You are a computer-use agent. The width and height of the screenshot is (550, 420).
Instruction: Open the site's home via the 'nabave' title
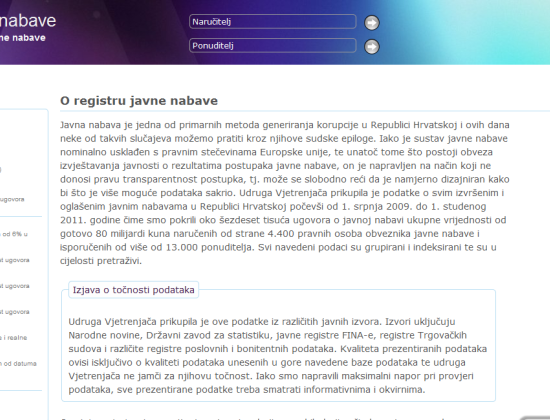tap(28, 21)
